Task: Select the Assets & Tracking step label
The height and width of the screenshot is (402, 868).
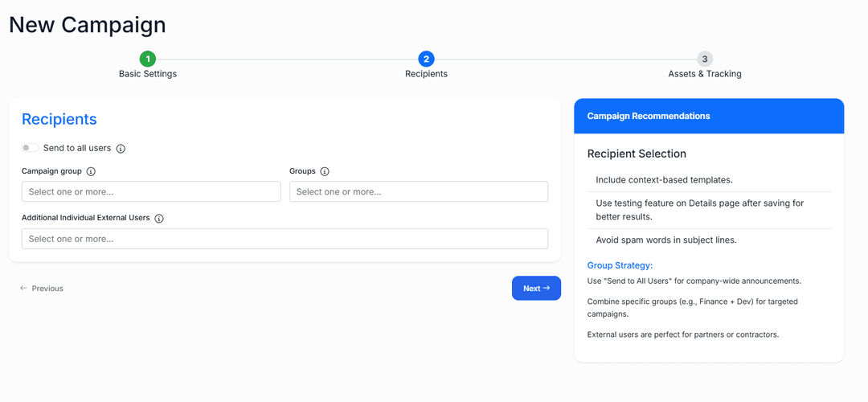Action: [x=705, y=74]
